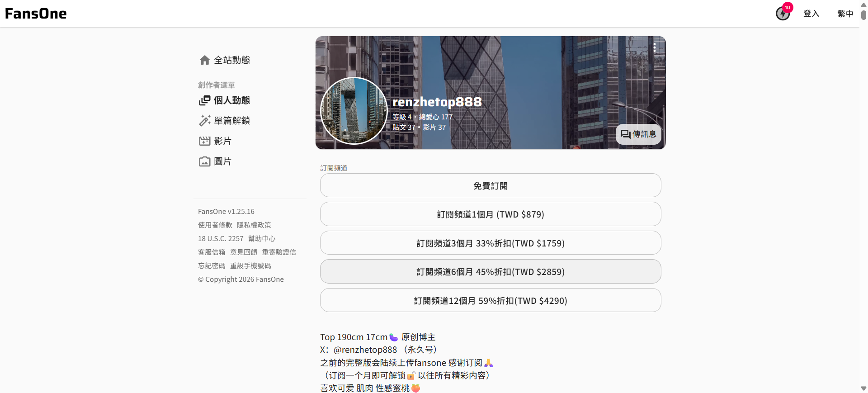The width and height of the screenshot is (868, 393).
Task: Choose the 3-month 33% discount subscription
Action: tap(491, 243)
